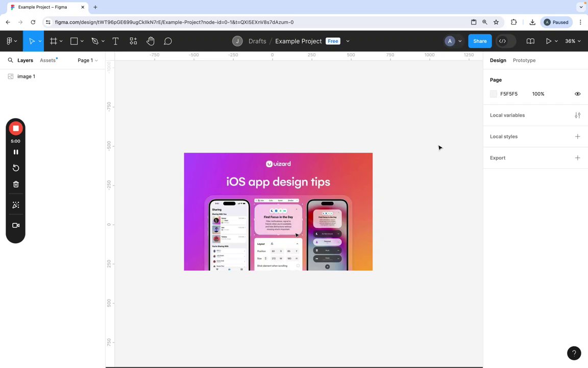Open the libraries book icon

coord(530,41)
